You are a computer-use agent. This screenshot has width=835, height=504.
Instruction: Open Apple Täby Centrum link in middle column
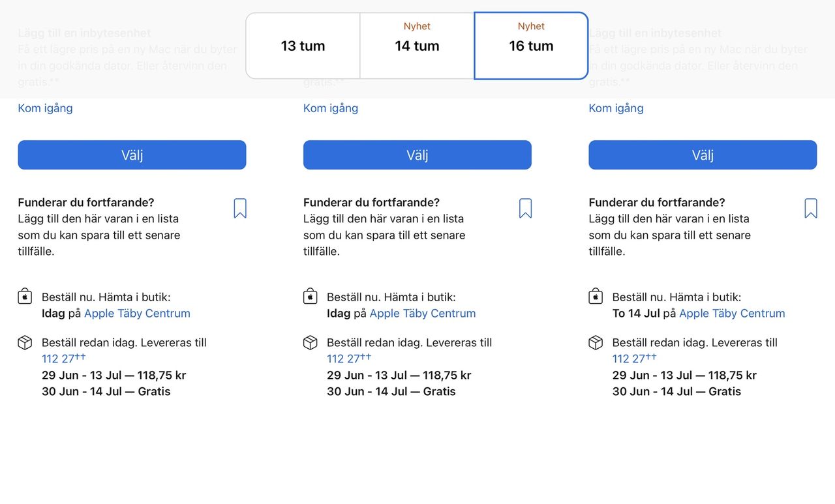pos(423,314)
